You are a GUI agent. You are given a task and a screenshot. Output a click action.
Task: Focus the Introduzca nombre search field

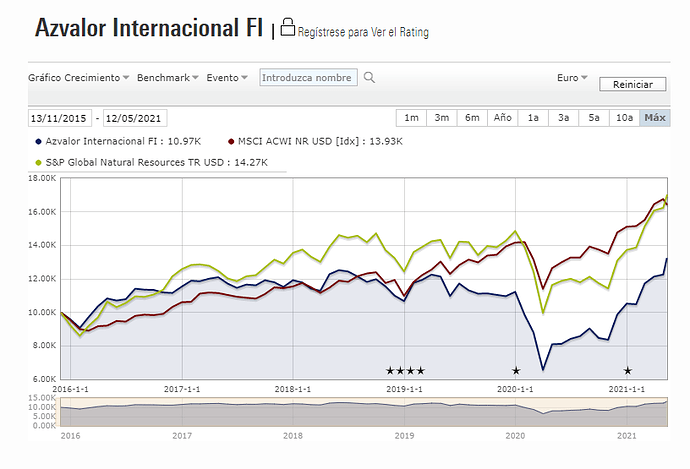click(x=308, y=77)
